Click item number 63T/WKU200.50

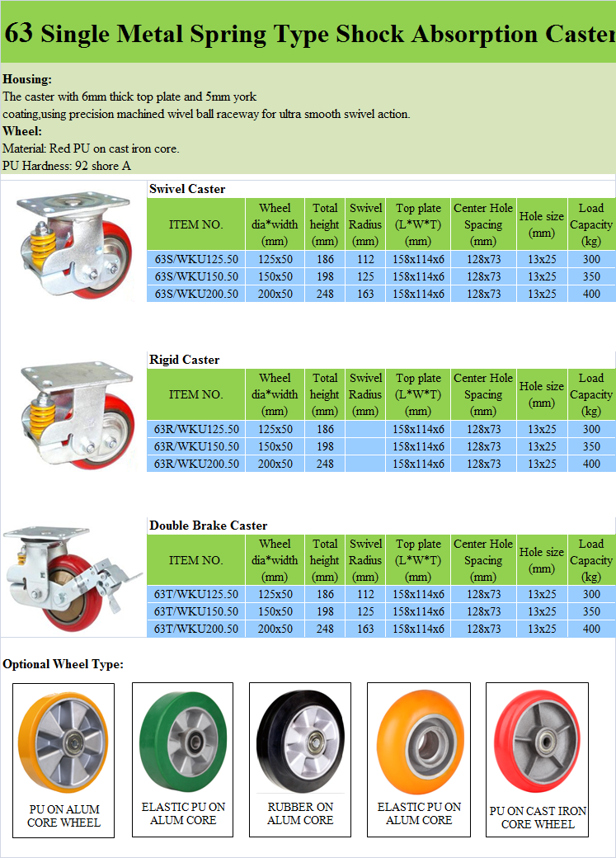click(196, 629)
